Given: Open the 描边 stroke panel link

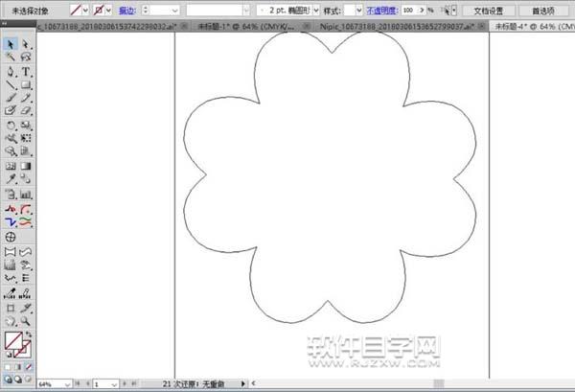Looking at the screenshot, I should (127, 11).
